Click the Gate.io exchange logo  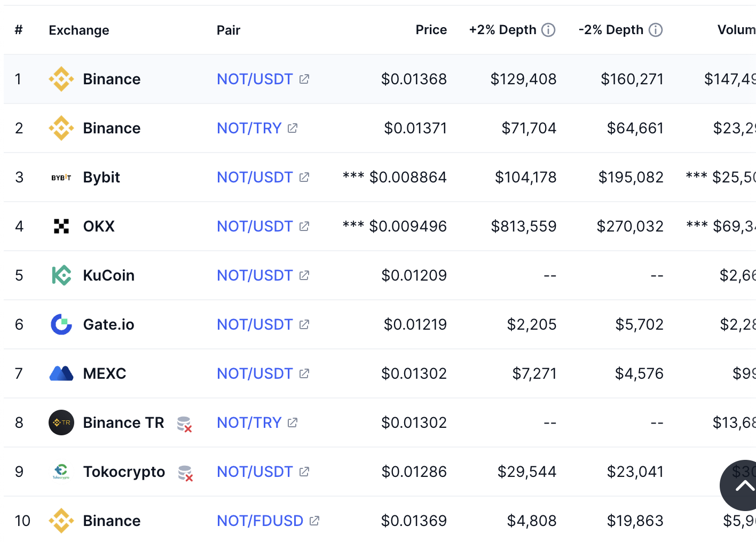coord(61,324)
